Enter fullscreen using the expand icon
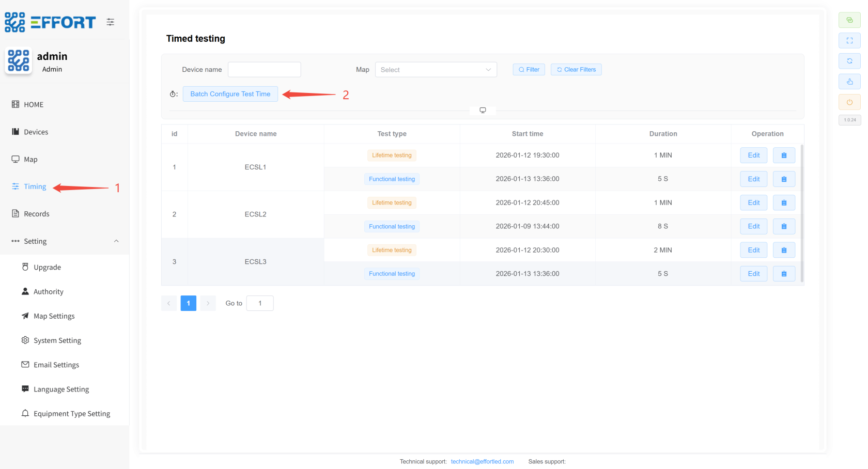 pos(849,40)
